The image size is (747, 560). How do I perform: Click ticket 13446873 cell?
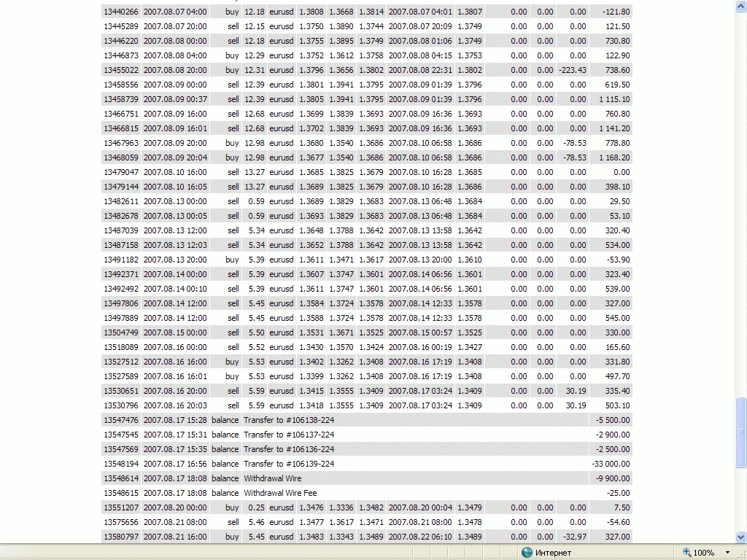click(121, 55)
